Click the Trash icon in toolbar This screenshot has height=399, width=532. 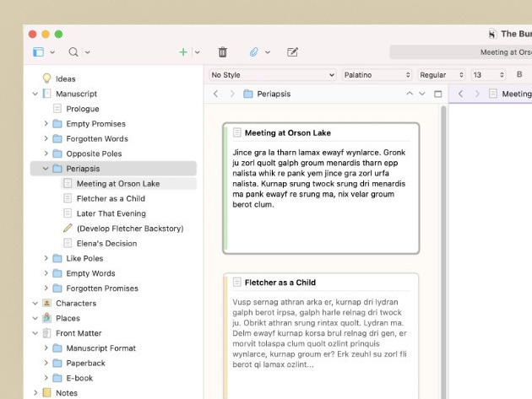tap(223, 52)
